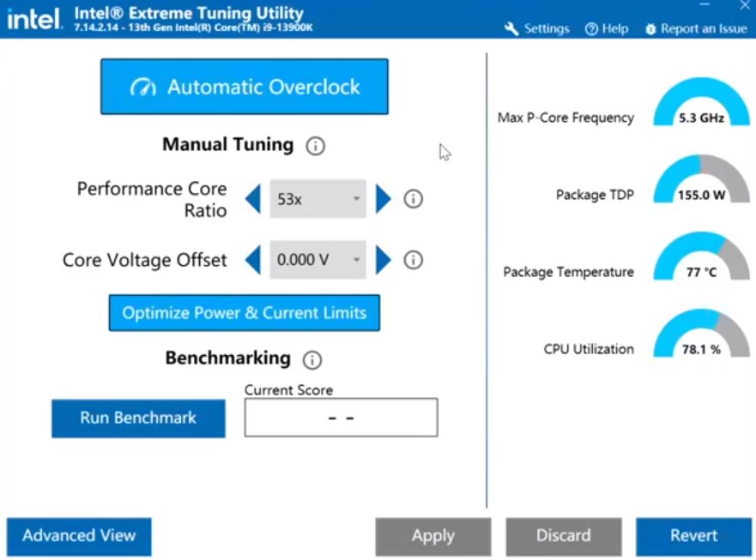Viewport: 756px width, 560px height.
Task: Decrease Performance Core Ratio with left arrow
Action: [253, 199]
